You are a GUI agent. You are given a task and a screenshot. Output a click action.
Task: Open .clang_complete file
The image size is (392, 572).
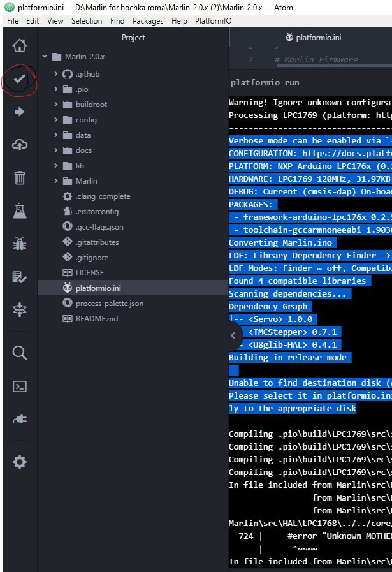coord(103,196)
